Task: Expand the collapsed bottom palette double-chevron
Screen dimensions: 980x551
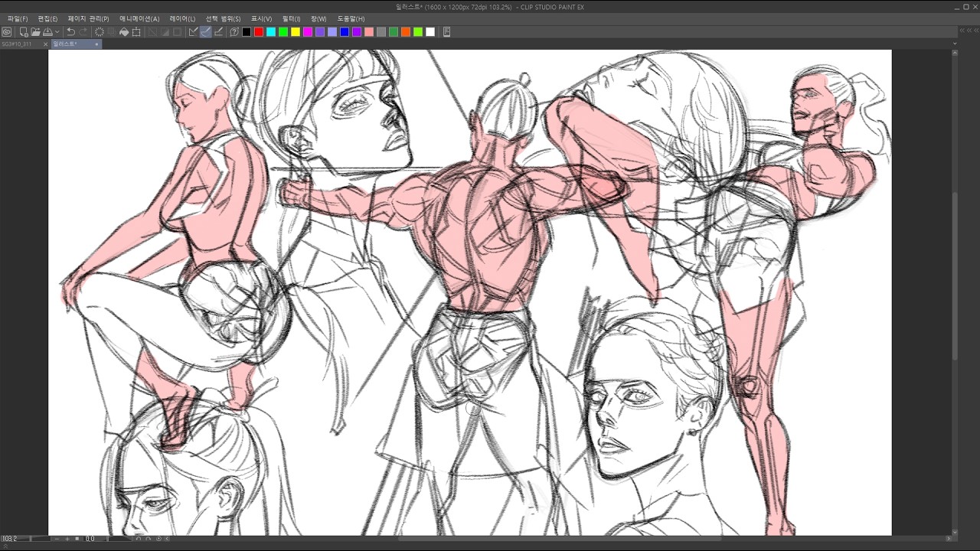Action: [x=5, y=546]
